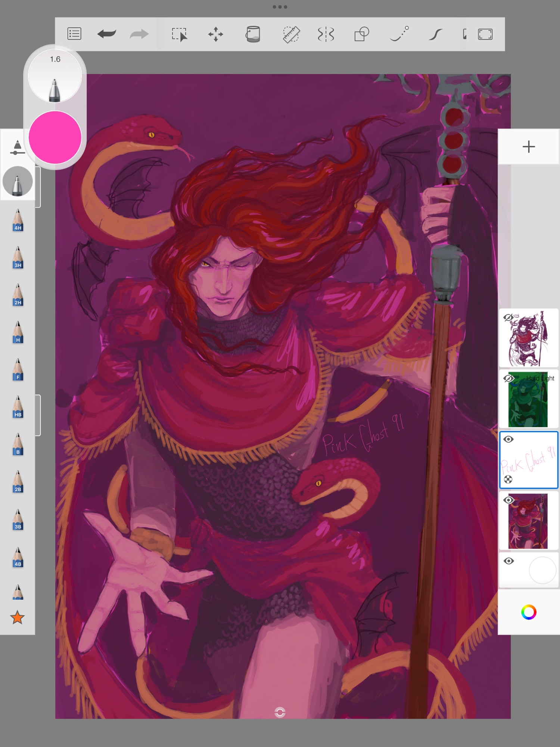Undo the last stroke

tap(106, 34)
